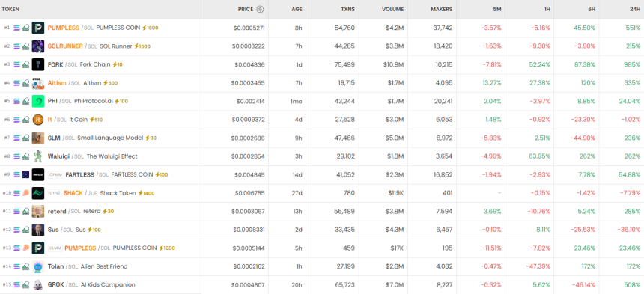Sort table by TXNS column header
Viewport: 644px width, 294px height.
347,10
